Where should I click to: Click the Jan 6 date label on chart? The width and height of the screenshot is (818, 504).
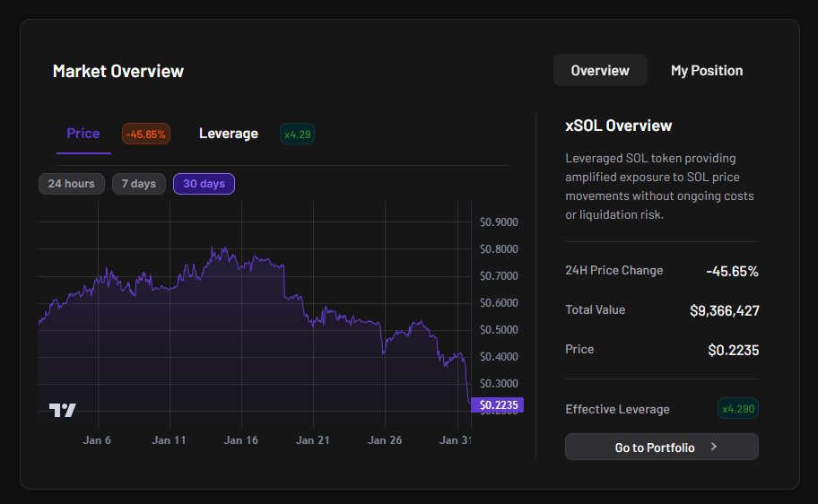pos(97,440)
